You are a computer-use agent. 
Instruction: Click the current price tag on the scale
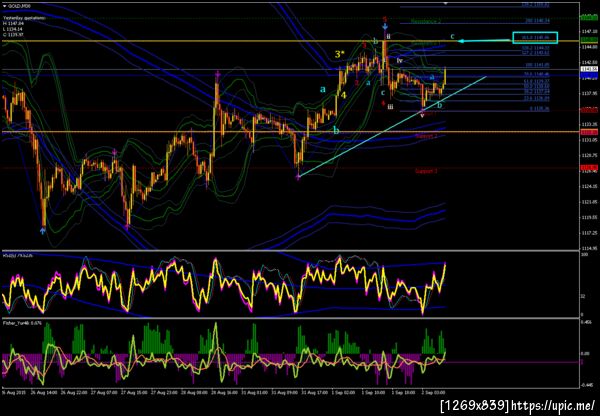(589, 69)
